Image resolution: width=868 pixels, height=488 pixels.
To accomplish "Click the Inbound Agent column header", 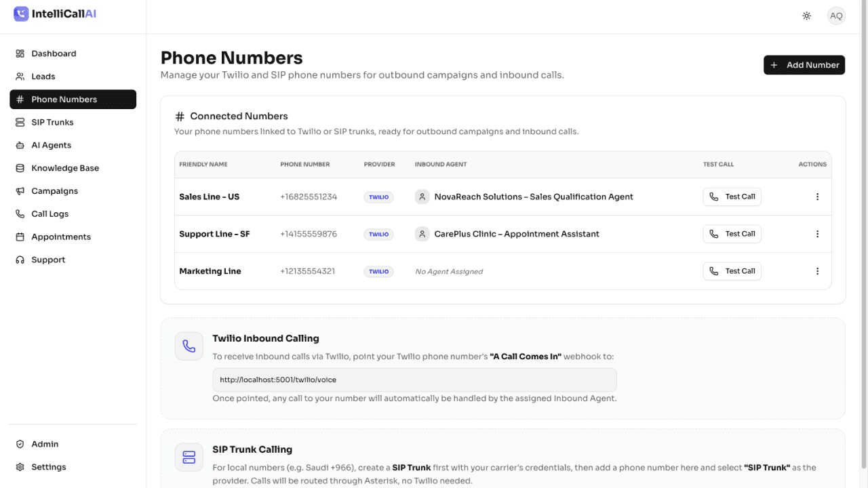I will pos(441,164).
